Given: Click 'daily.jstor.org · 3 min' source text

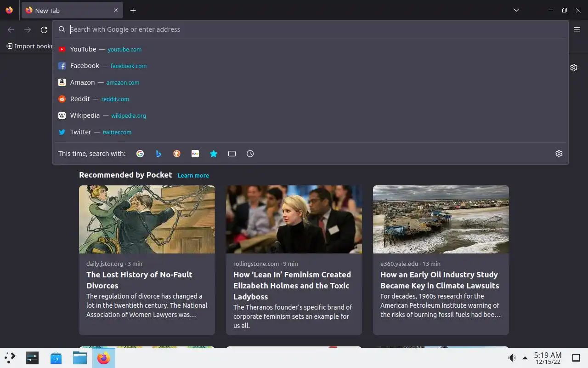Looking at the screenshot, I should pyautogui.click(x=114, y=264).
